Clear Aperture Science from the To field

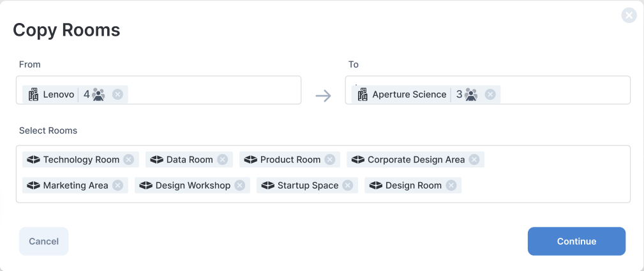pyautogui.click(x=490, y=95)
